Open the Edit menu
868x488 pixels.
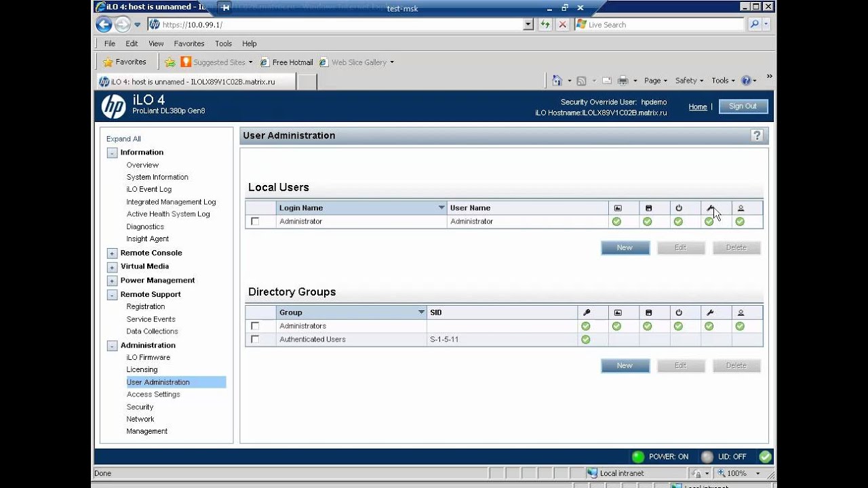[x=132, y=43]
